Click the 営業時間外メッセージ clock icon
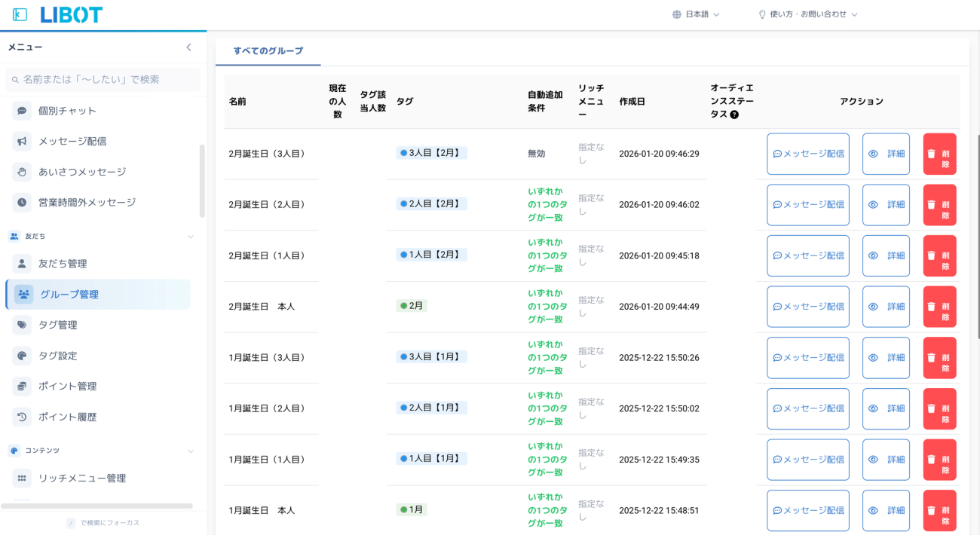Viewport: 980px width, 535px height. pyautogui.click(x=22, y=203)
